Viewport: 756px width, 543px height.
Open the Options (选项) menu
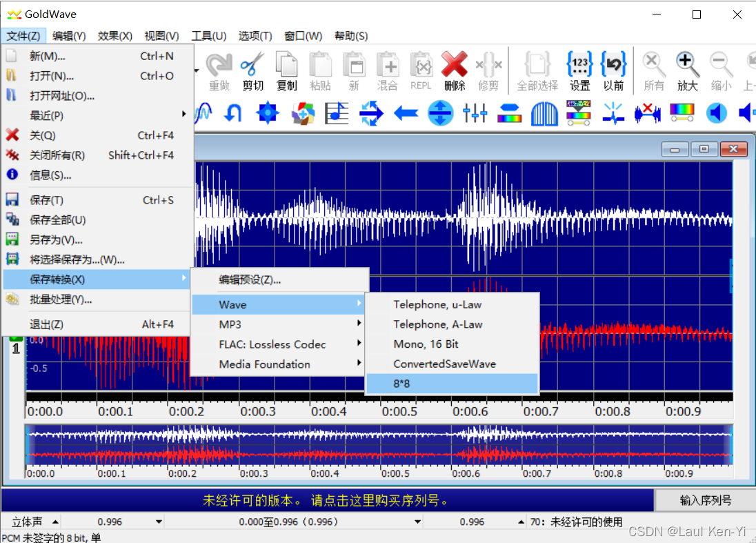point(255,36)
